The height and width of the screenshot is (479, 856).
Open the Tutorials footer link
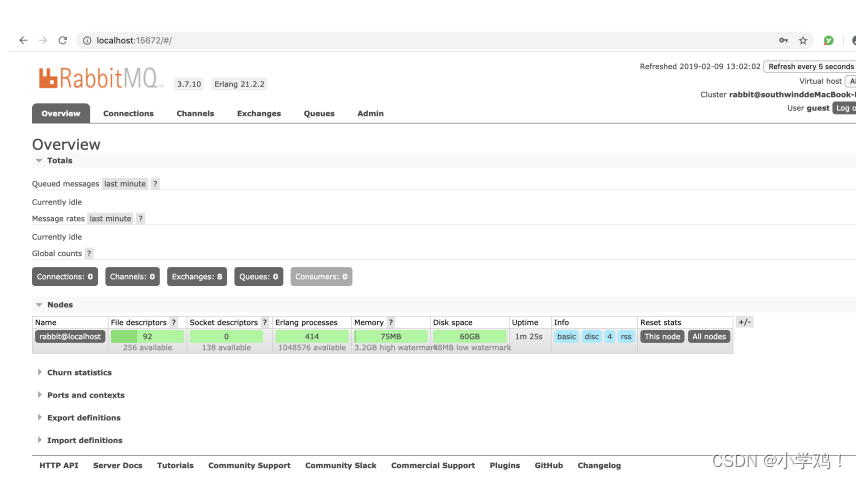tap(175, 465)
